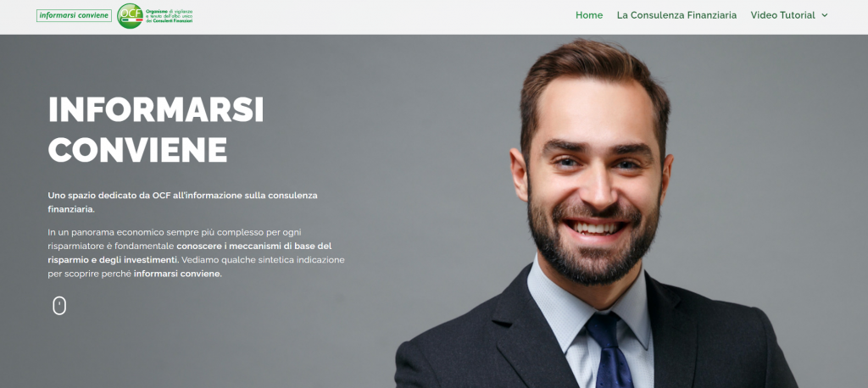Click bold 'informarsi conviene.' ending the paragraph

(178, 274)
